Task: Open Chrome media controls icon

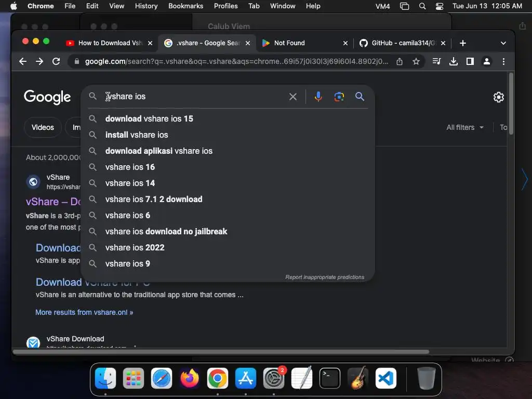Action: click(436, 61)
